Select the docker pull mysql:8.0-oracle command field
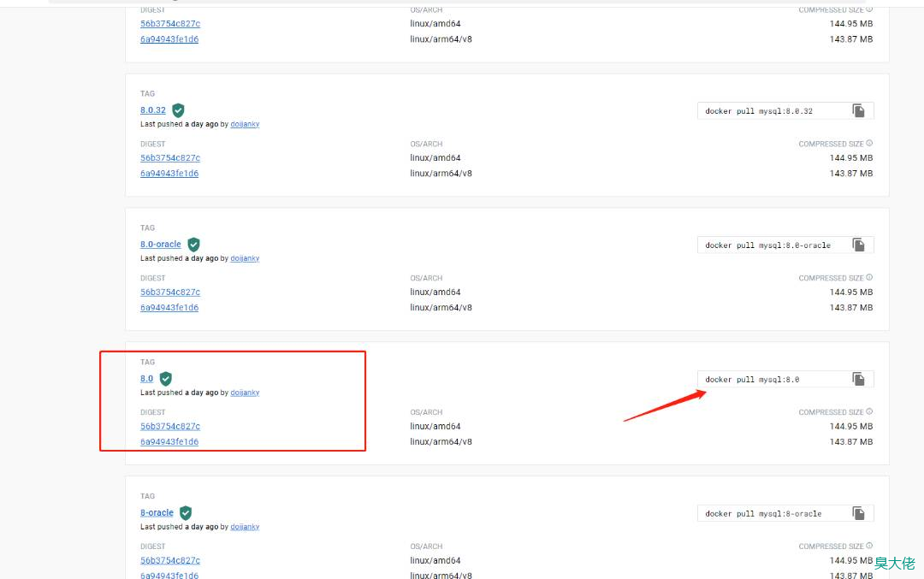 tap(785, 245)
